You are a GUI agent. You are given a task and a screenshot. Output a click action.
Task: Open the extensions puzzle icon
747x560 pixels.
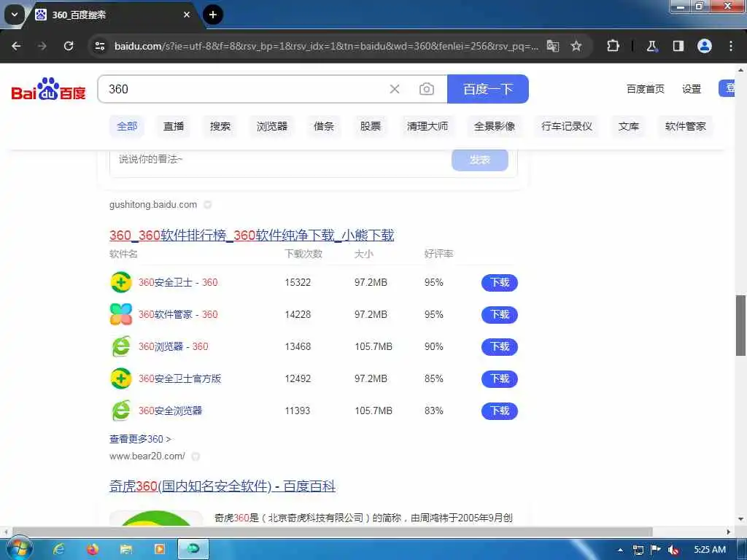[x=613, y=46]
